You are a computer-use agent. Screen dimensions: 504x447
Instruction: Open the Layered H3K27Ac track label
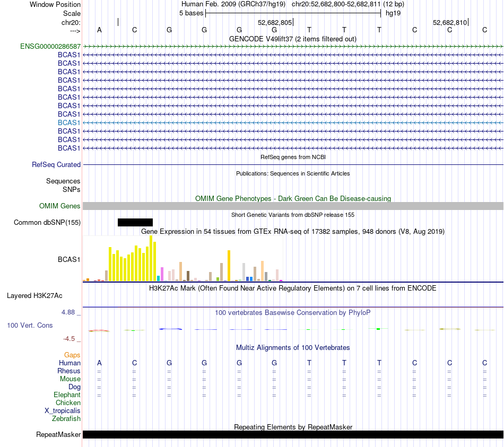pyautogui.click(x=34, y=296)
